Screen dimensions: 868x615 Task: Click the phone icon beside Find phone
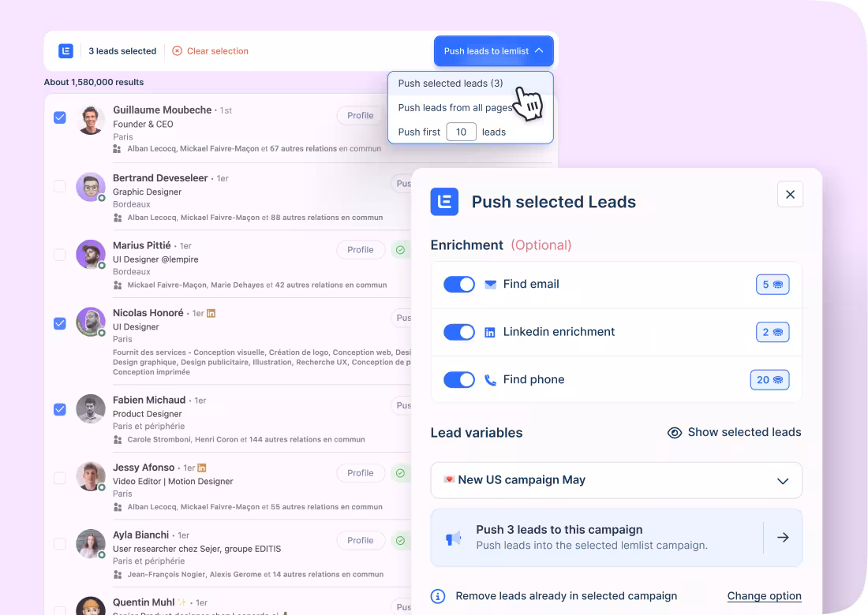coord(490,380)
